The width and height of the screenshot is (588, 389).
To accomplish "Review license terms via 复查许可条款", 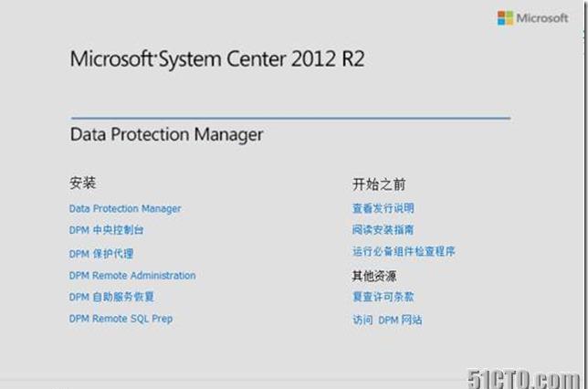I will pos(383,297).
